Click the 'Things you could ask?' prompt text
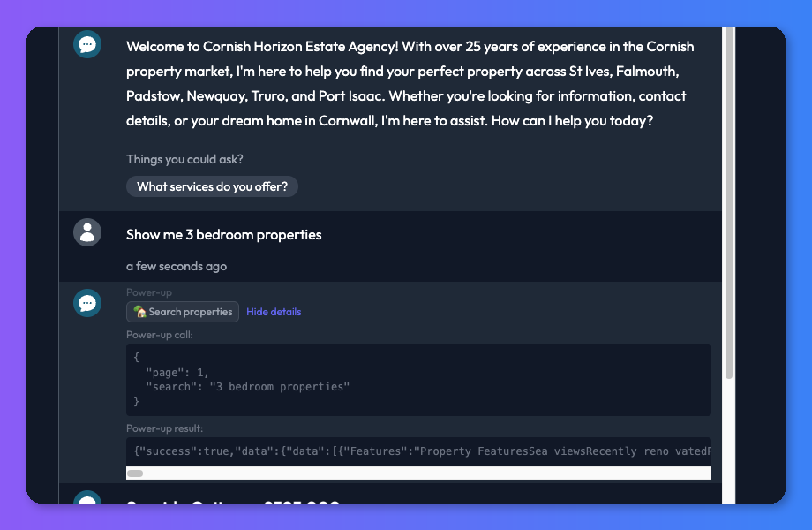Viewport: 812px width, 530px height. pyautogui.click(x=184, y=159)
